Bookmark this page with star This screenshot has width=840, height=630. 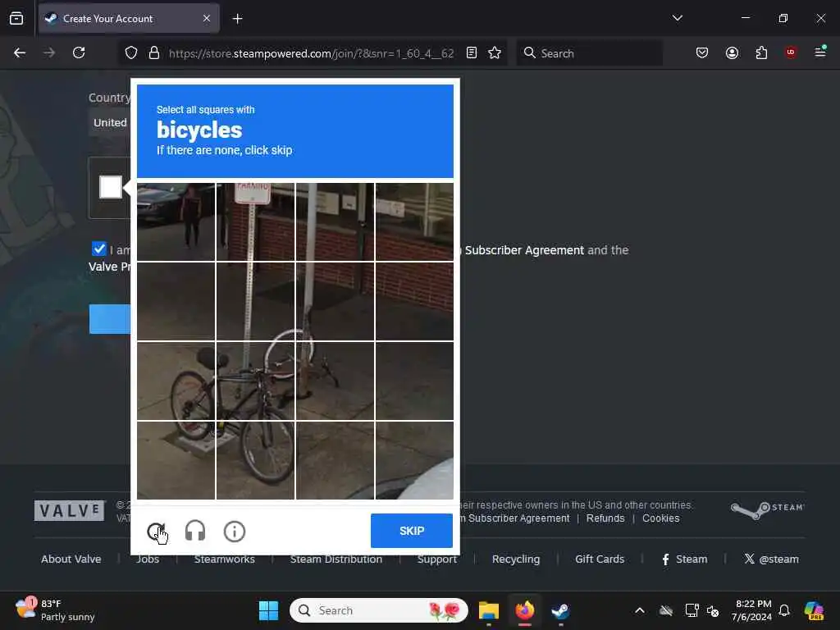click(x=495, y=52)
